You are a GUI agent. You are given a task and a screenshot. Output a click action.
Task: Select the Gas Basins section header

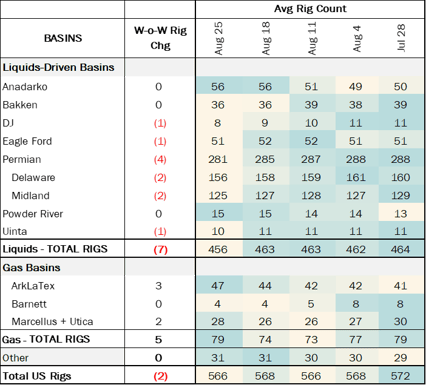(x=32, y=268)
